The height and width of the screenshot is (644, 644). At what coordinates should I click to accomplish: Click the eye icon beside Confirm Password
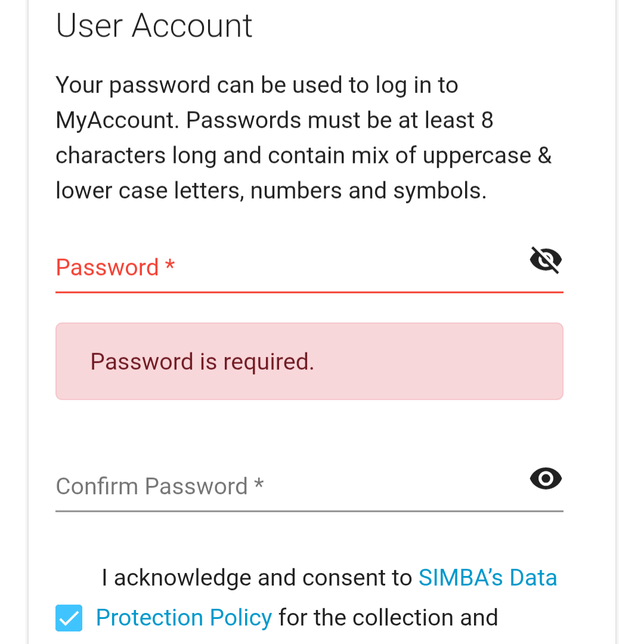[x=546, y=479]
